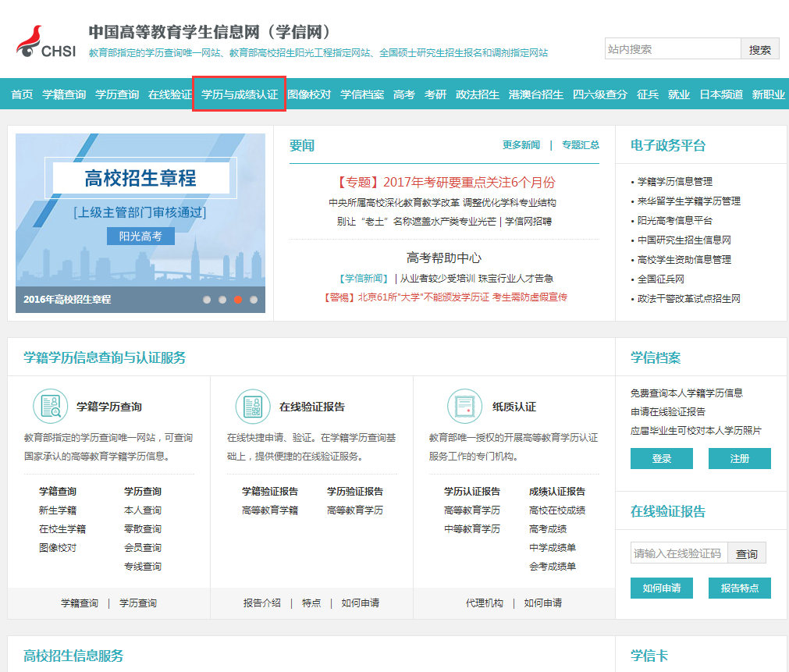Read the 北京61所"大学" warning news

(x=446, y=297)
